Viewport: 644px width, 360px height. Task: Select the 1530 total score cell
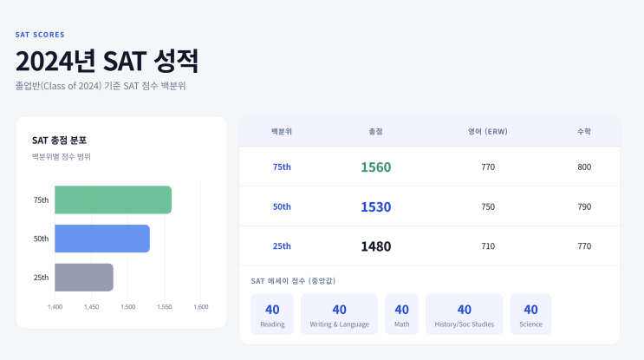(376, 206)
